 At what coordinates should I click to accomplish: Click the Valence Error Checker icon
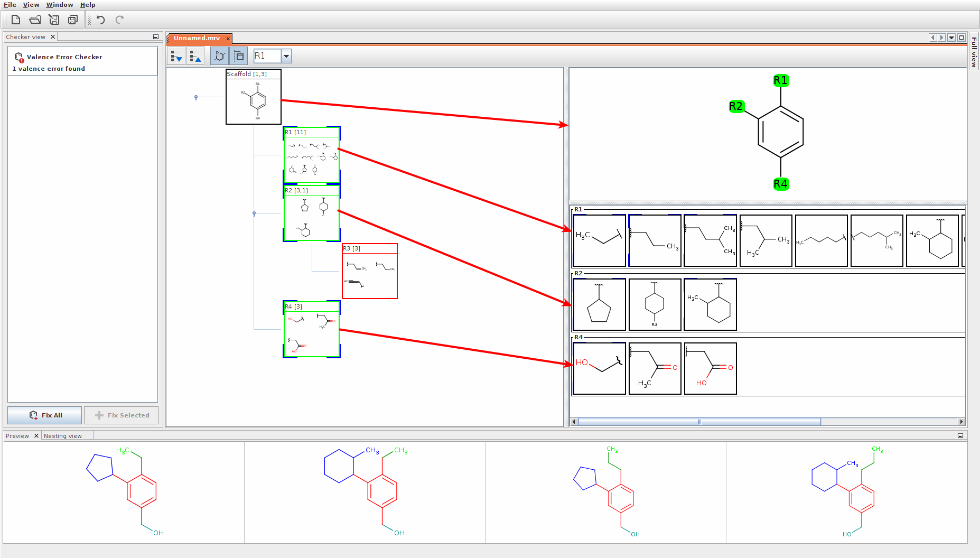19,57
